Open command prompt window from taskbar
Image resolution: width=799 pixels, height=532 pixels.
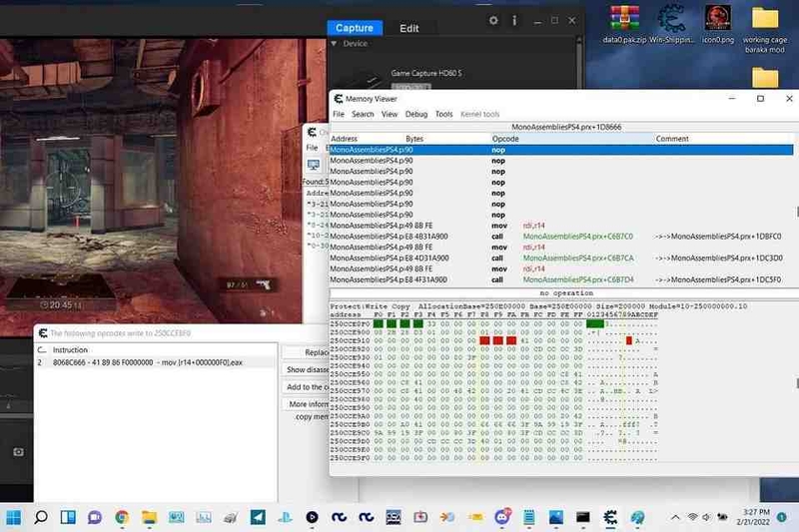click(x=583, y=518)
